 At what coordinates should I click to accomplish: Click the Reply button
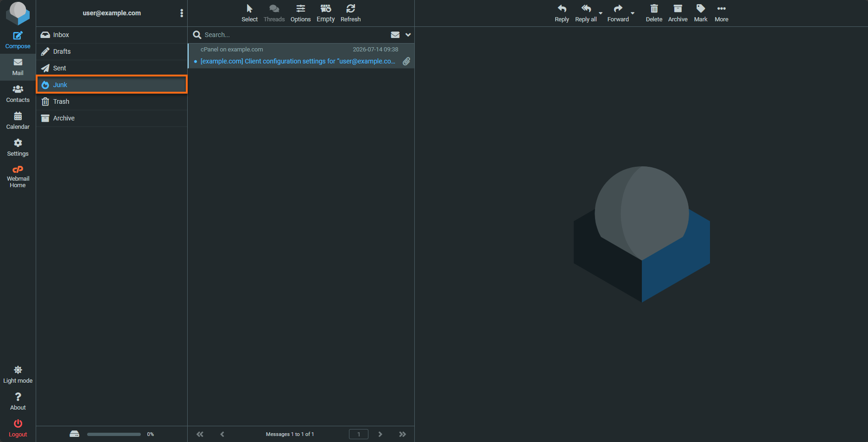[562, 13]
